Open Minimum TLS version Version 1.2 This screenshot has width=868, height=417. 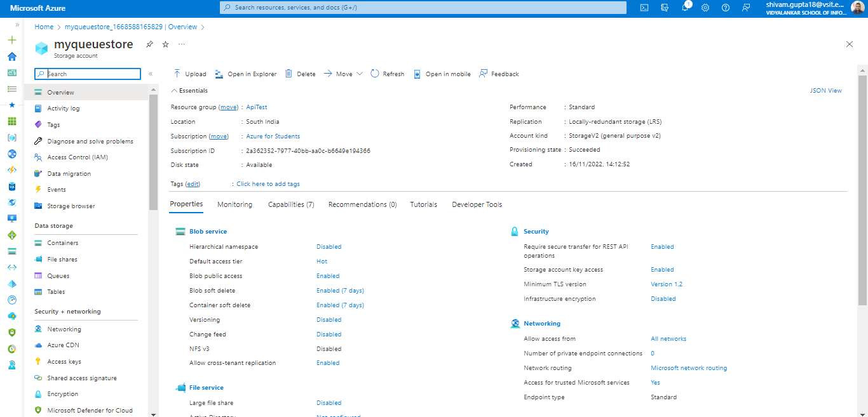667,284
